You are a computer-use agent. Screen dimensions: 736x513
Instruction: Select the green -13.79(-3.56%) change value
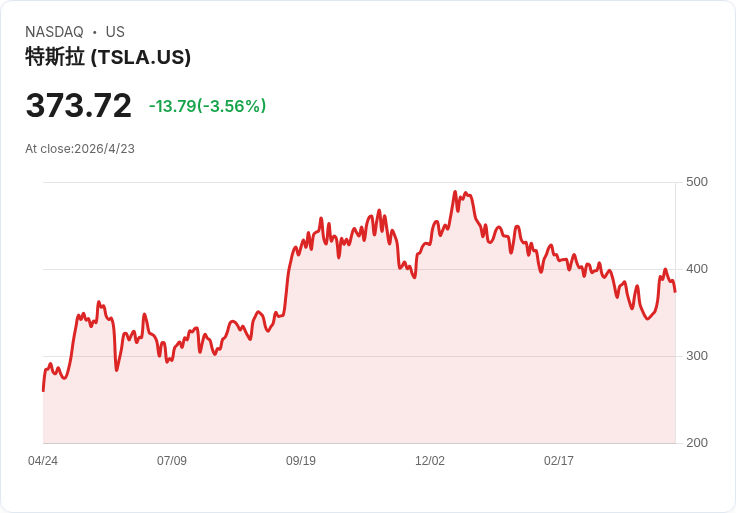pos(207,106)
